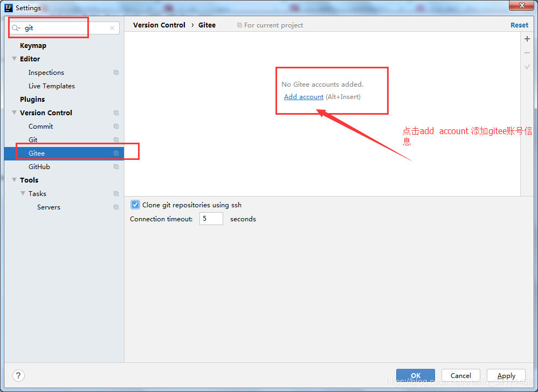Click the project-level icon beside Version Control
This screenshot has height=392, width=538.
116,113
